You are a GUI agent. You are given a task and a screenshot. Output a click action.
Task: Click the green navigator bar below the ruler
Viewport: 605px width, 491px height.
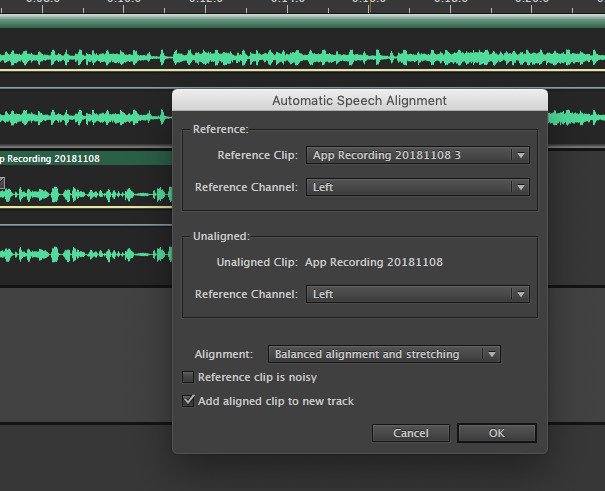pyautogui.click(x=302, y=21)
